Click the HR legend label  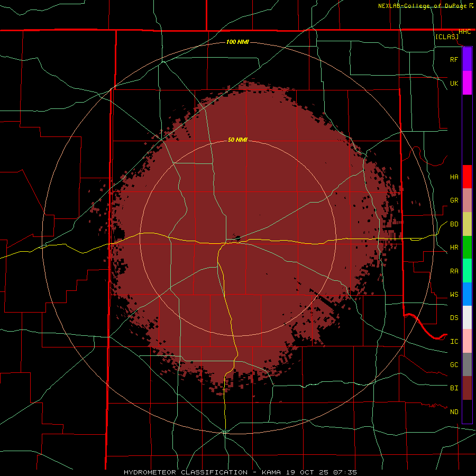click(x=454, y=248)
